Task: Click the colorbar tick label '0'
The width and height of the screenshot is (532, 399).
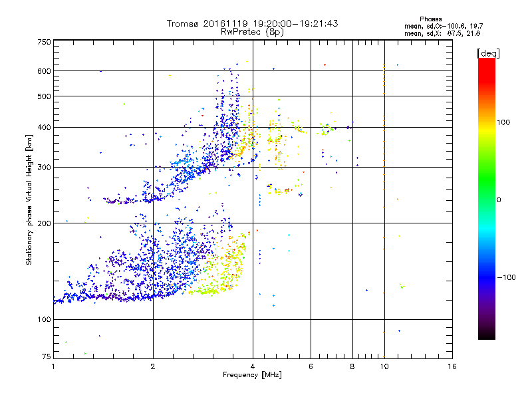Action: pyautogui.click(x=499, y=199)
